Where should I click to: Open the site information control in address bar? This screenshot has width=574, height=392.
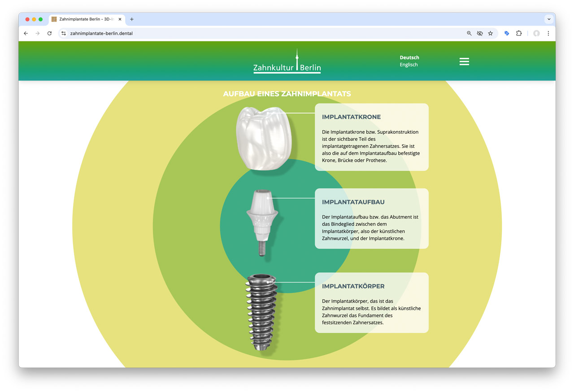(x=64, y=33)
